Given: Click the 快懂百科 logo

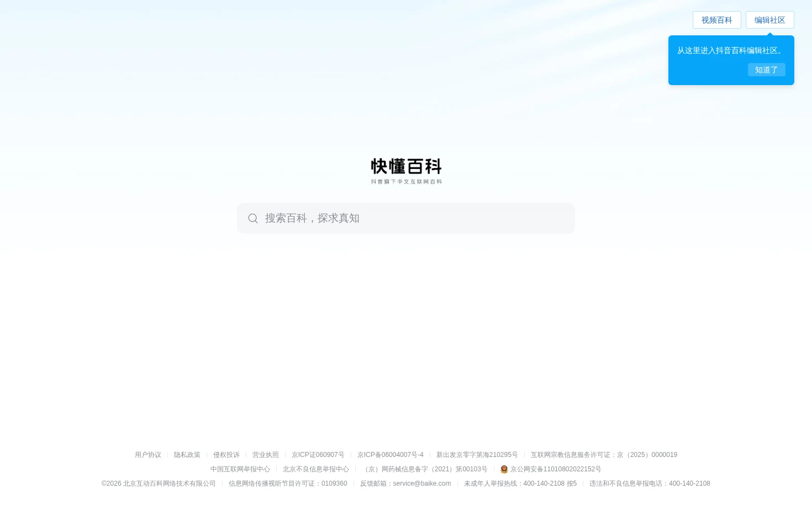Looking at the screenshot, I should tap(406, 166).
